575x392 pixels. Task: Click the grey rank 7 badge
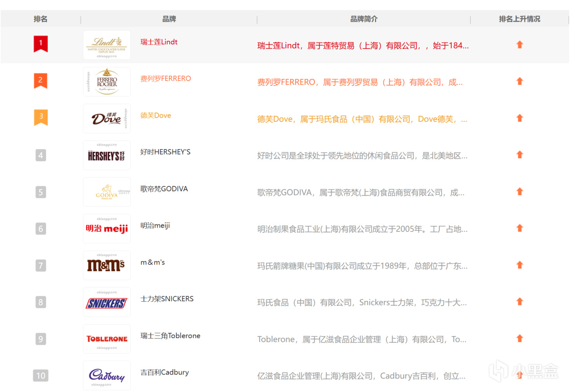pyautogui.click(x=41, y=265)
